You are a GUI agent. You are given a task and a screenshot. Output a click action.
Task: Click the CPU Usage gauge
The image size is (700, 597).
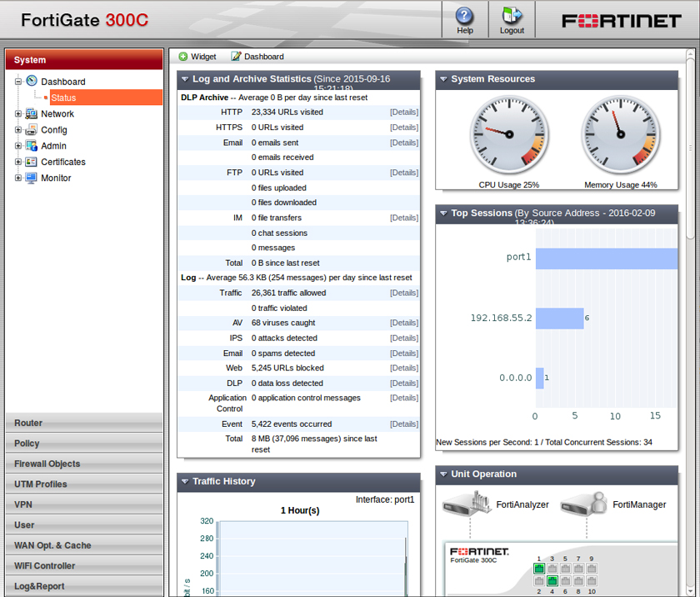(509, 134)
